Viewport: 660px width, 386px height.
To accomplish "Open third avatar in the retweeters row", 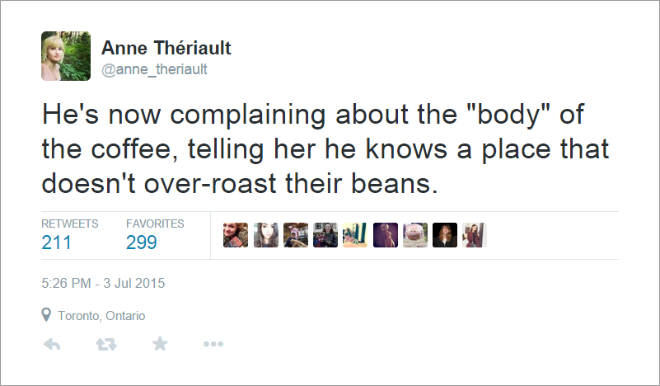I will (x=295, y=235).
